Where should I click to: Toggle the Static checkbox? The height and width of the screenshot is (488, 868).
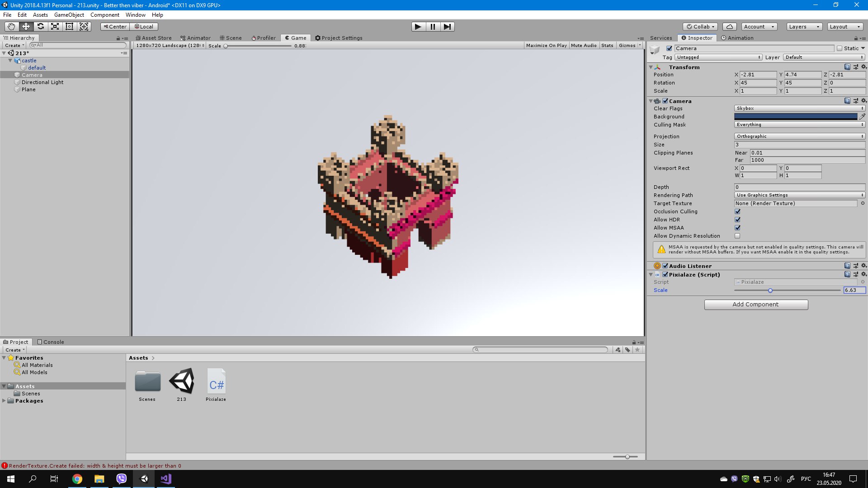[x=840, y=48]
